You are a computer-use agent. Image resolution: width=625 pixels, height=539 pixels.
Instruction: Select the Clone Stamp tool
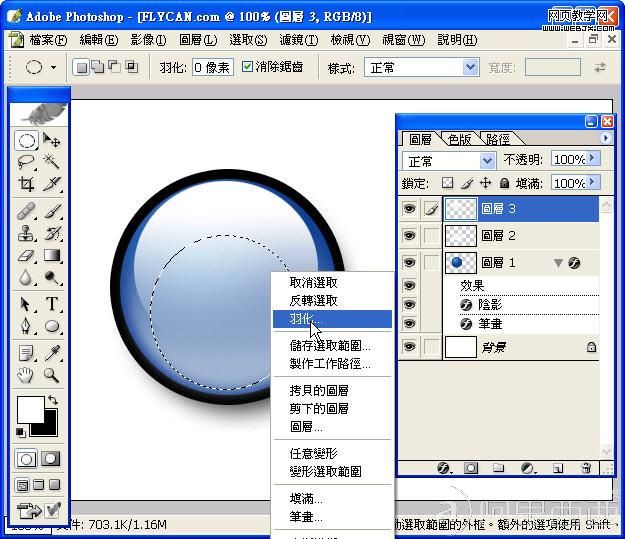pyautogui.click(x=26, y=233)
